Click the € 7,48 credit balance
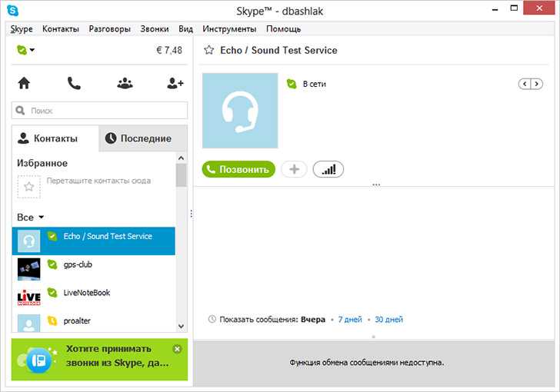This screenshot has height=392, width=560. (169, 50)
